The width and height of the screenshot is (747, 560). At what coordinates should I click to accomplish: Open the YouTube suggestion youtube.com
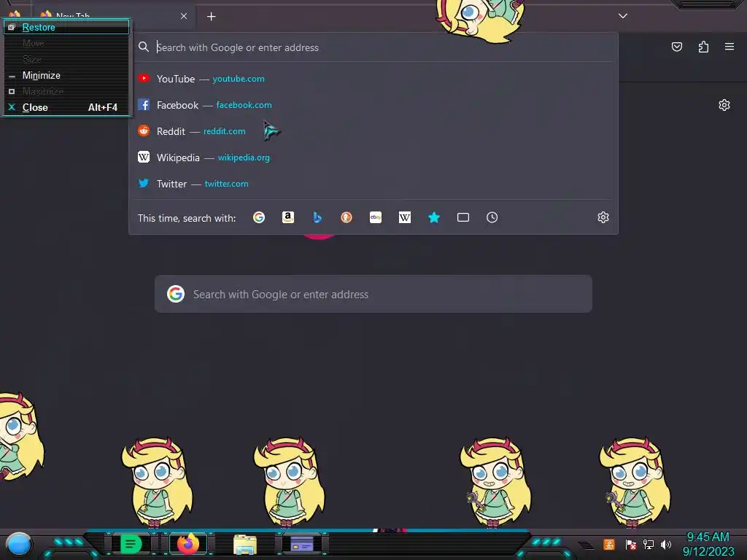pos(373,79)
